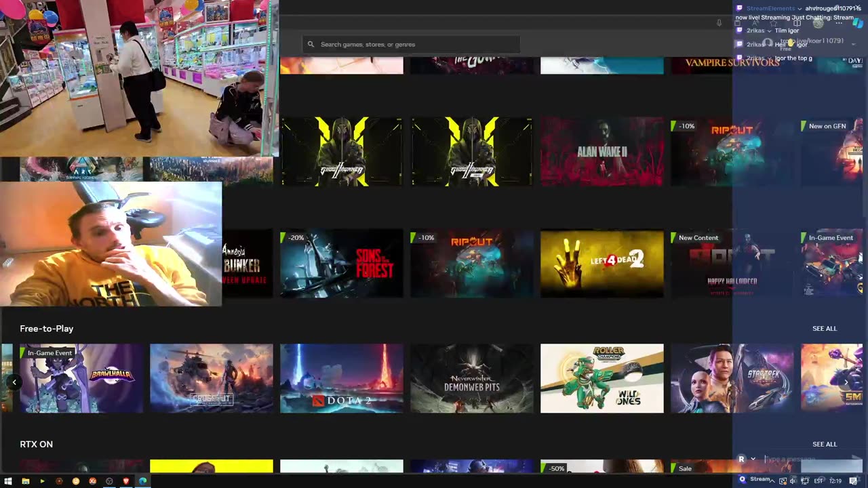The width and height of the screenshot is (868, 488).
Task: Open OBS Studio from the taskbar
Action: (109, 481)
